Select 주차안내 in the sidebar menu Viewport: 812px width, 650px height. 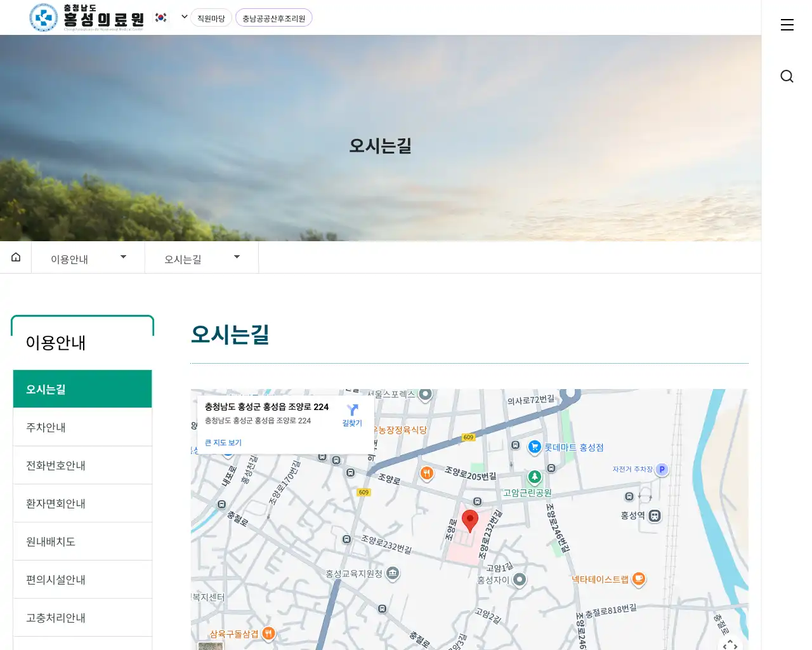click(x=82, y=427)
